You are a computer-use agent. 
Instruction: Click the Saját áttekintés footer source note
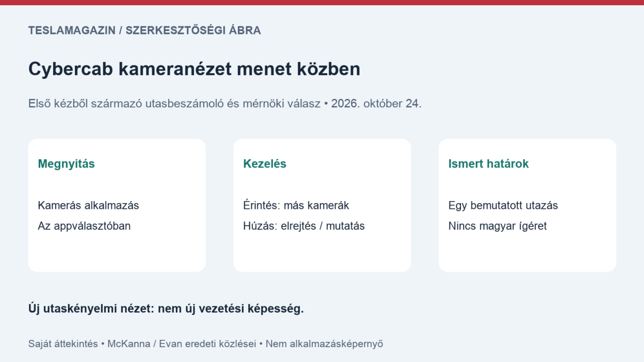pos(206,344)
